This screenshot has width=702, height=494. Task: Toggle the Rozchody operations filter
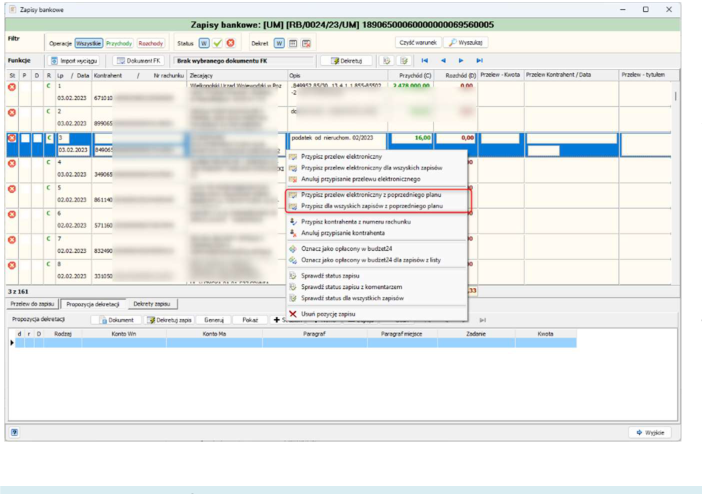(151, 43)
